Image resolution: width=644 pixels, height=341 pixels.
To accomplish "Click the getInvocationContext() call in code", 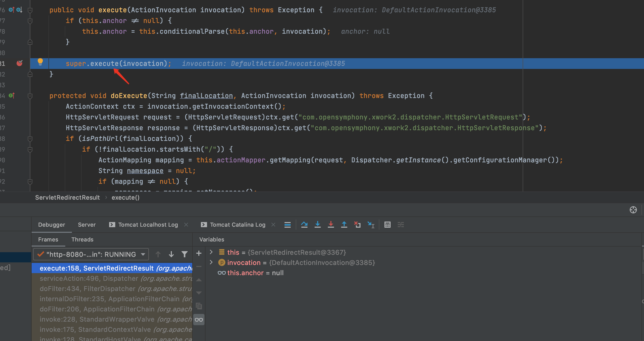I will pos(237,106).
